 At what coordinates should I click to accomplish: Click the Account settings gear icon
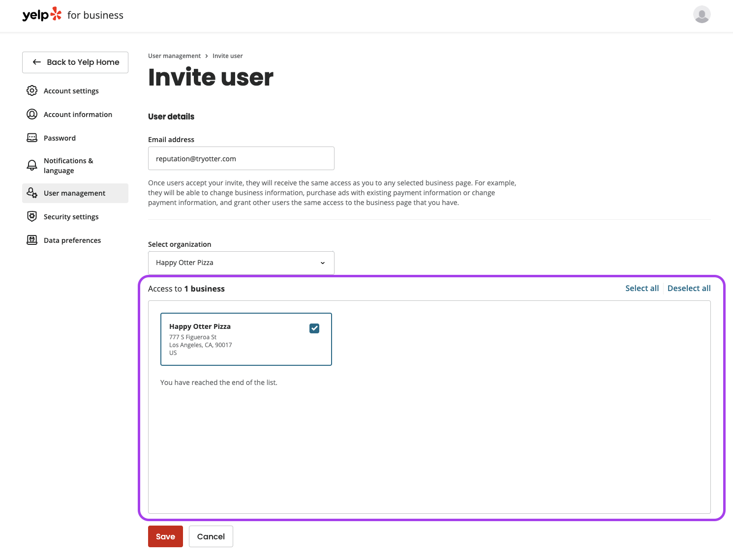coord(32,90)
